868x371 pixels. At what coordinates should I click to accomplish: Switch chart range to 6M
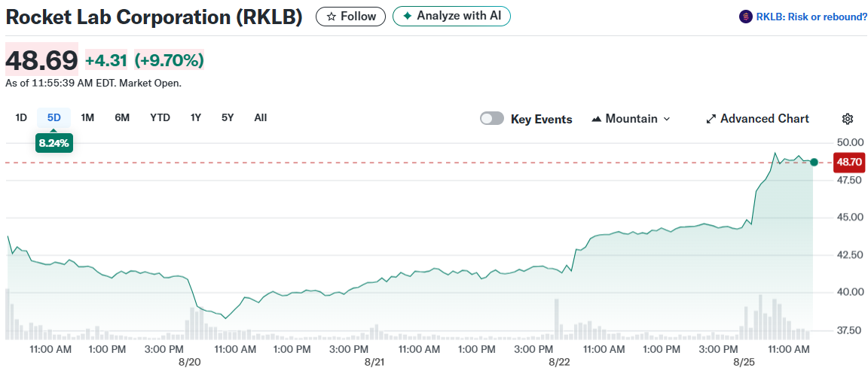(122, 117)
